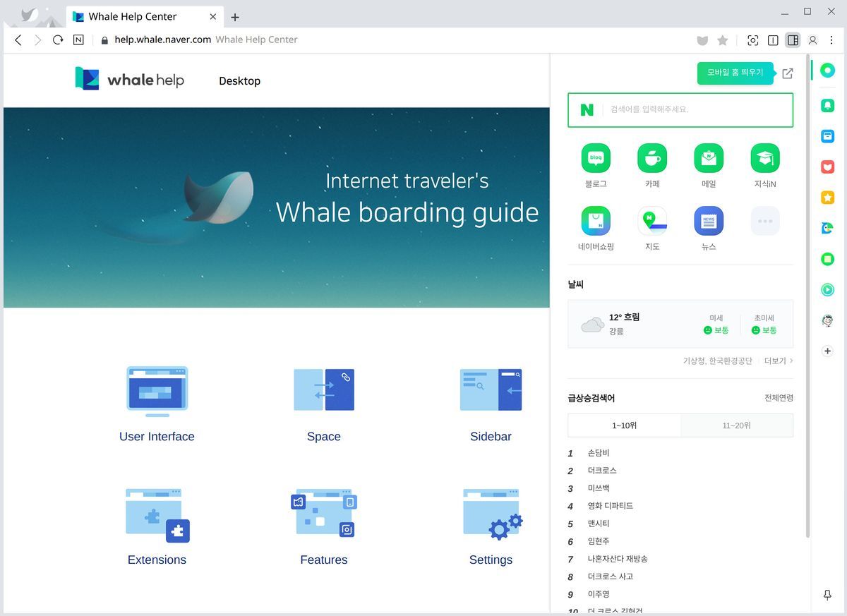Pin the sidebar with the pin icon
Image resolution: width=847 pixels, height=616 pixels.
click(x=828, y=596)
